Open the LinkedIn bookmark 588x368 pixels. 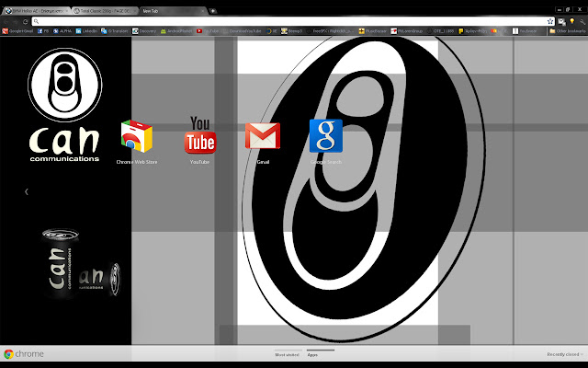(86, 31)
